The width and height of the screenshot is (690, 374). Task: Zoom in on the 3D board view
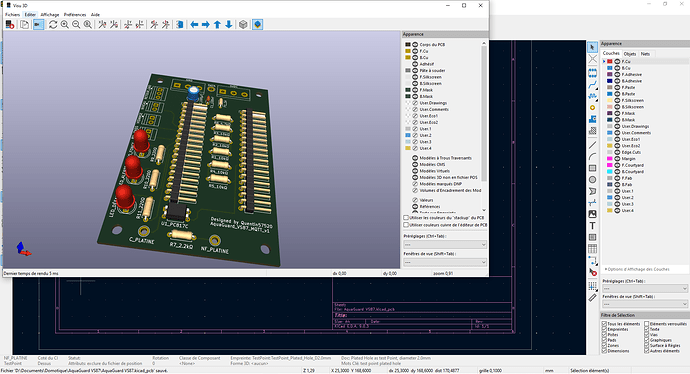(x=65, y=25)
